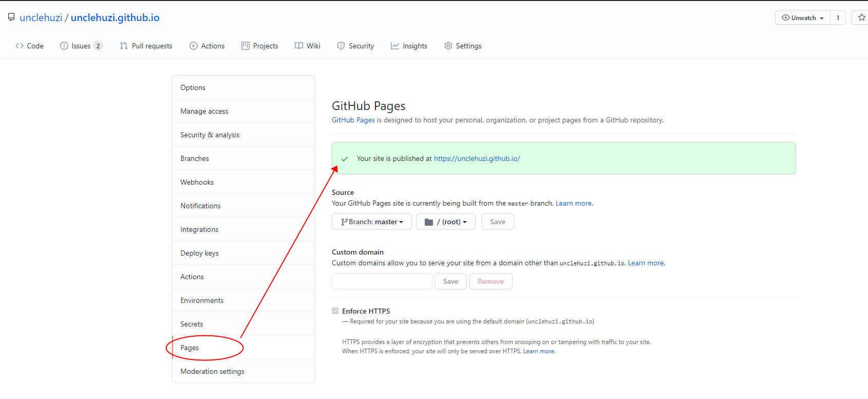The image size is (868, 399).
Task: Click Save button next to root selector
Action: [498, 222]
